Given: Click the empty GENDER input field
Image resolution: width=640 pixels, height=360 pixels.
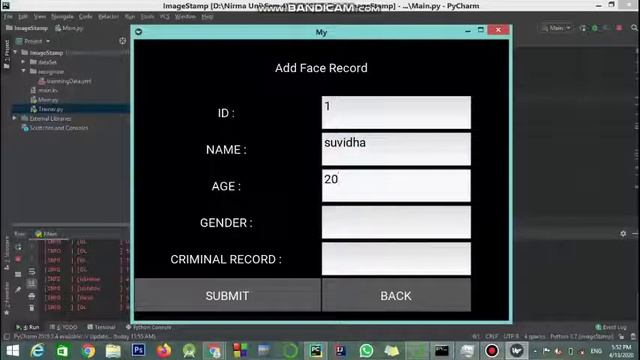Looking at the screenshot, I should (396, 222).
